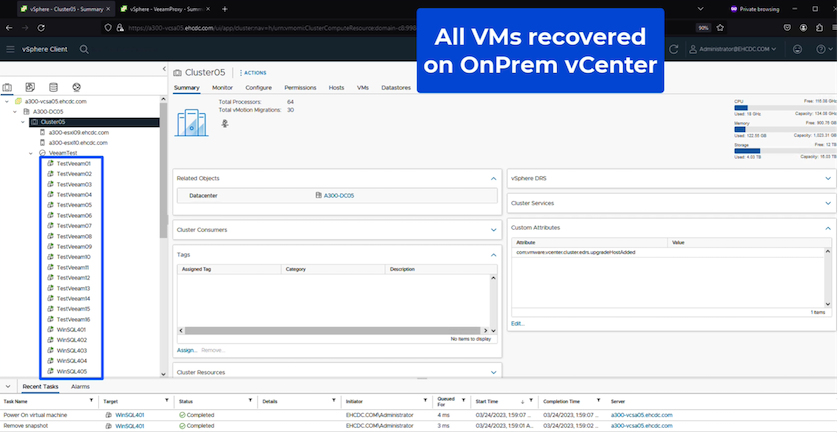Filter the Target column
Viewport: 840px width, 434px height.
click(x=167, y=401)
